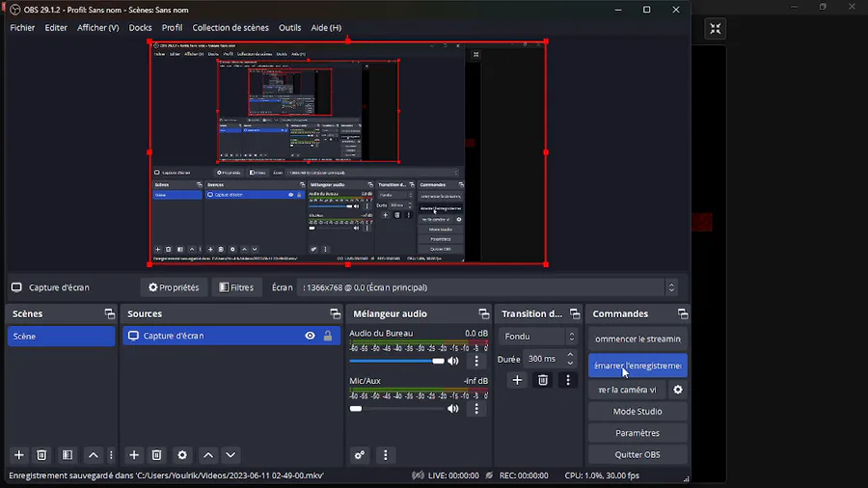868x488 pixels.
Task: Click Quitter OBS button
Action: (x=637, y=454)
